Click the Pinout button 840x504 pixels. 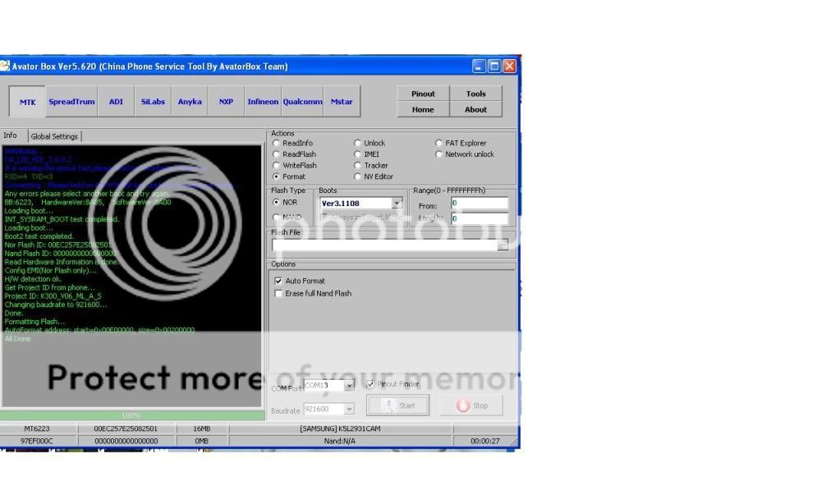[x=423, y=94]
